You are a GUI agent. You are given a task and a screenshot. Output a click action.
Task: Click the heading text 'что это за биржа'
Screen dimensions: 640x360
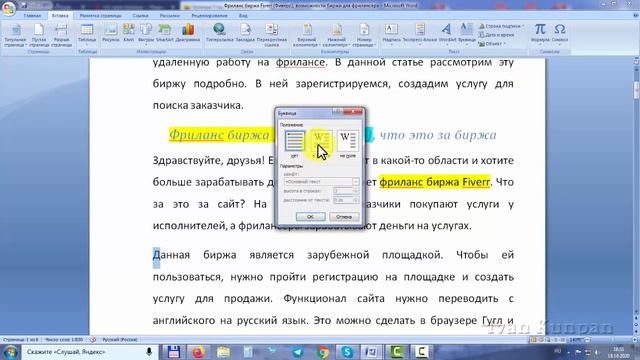pos(438,135)
